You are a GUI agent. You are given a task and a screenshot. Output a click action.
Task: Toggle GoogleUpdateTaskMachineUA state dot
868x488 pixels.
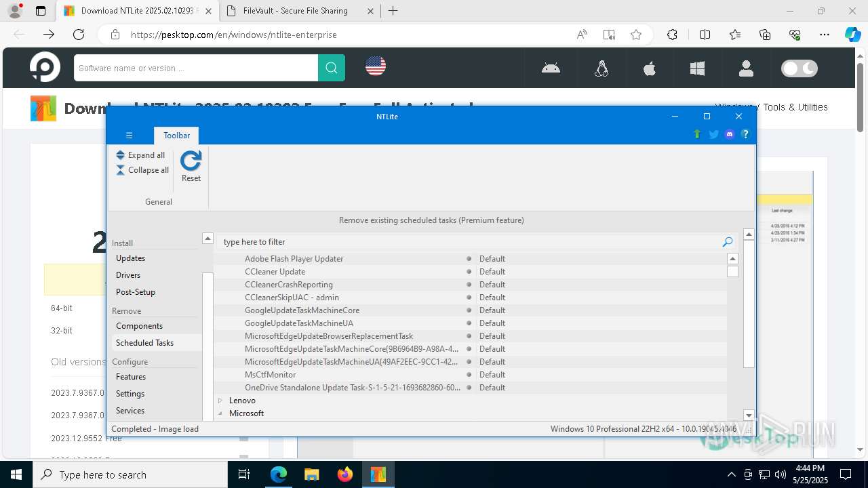[x=469, y=323]
